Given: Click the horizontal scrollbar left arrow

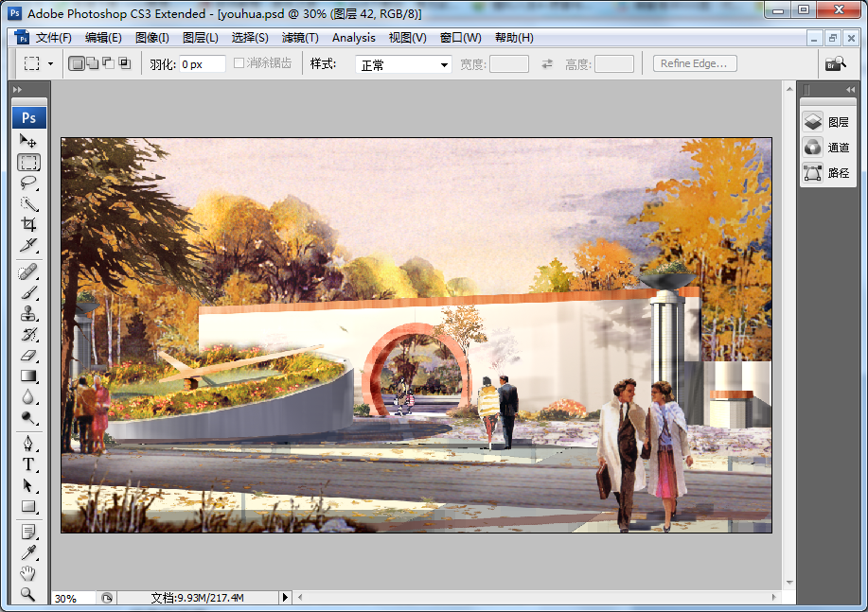Looking at the screenshot, I should [300, 597].
